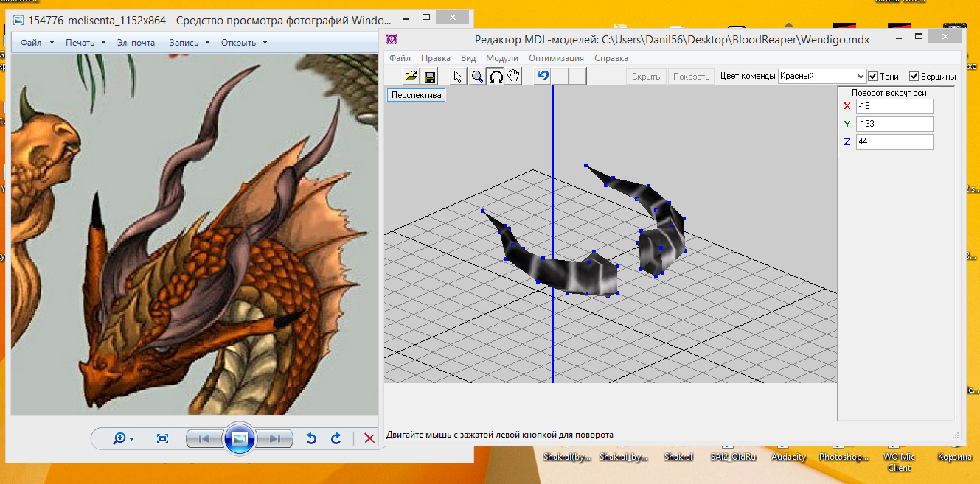Rotate photo counterclockwise in viewer
The width and height of the screenshot is (980, 484).
click(311, 438)
